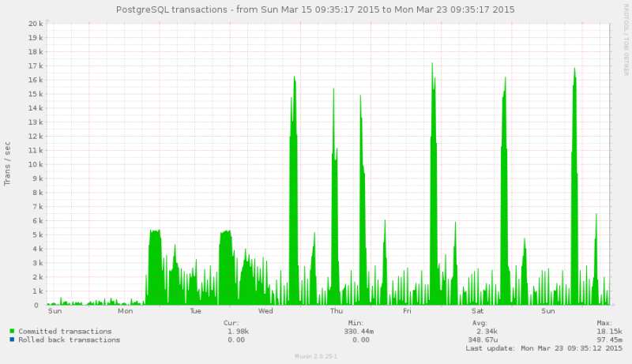632x364 pixels.
Task: Click the 'Thu' x-axis label
Action: [x=337, y=311]
